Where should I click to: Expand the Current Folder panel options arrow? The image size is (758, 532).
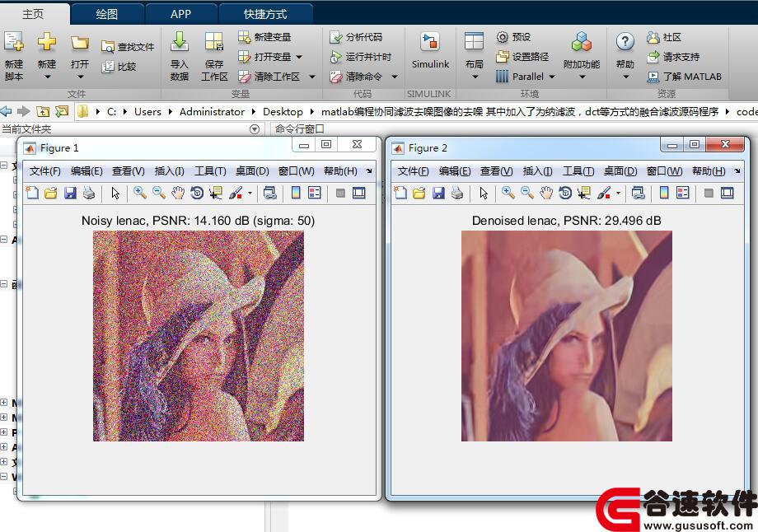255,129
